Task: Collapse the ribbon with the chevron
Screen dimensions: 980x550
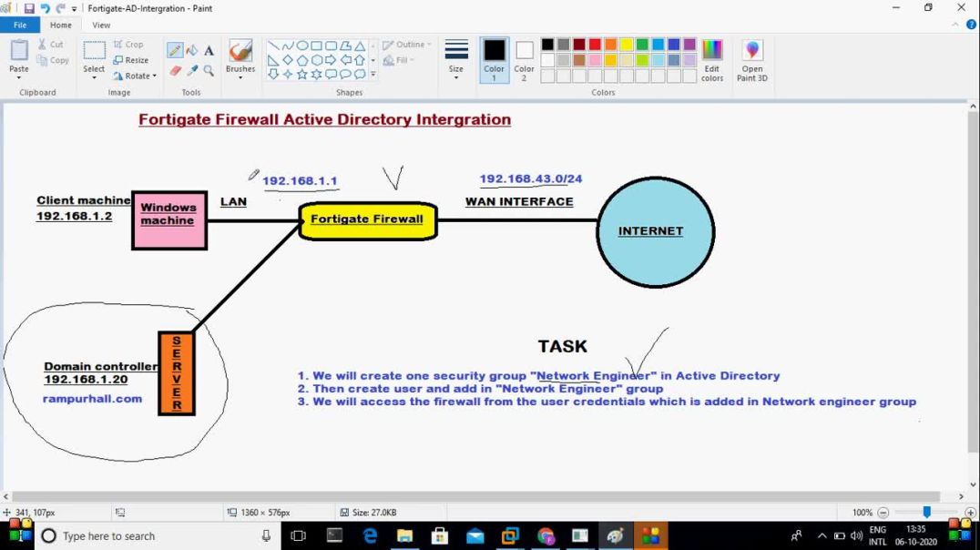Action: pyautogui.click(x=955, y=25)
